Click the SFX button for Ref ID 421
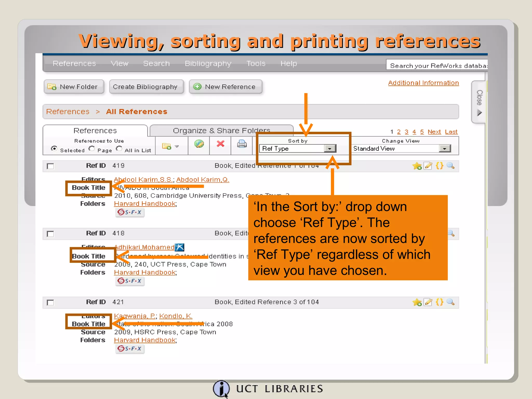Viewport: 532px width, 399px height. point(130,349)
